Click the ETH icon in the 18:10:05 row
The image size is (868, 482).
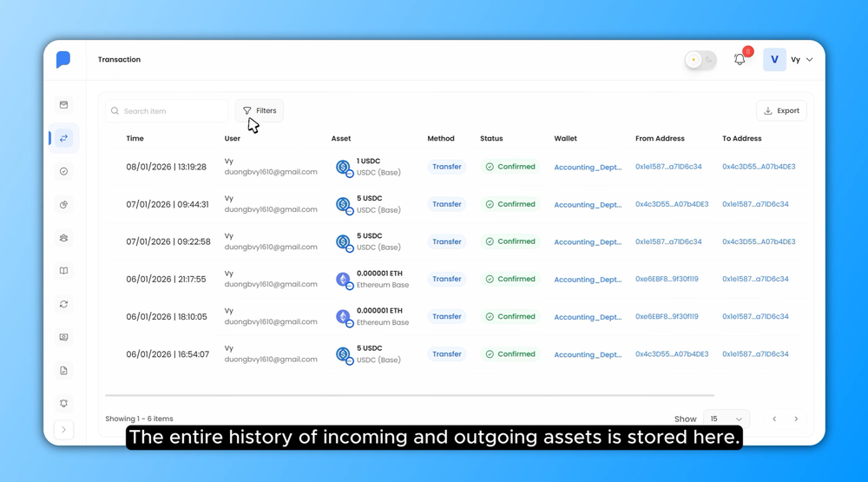[x=344, y=318]
